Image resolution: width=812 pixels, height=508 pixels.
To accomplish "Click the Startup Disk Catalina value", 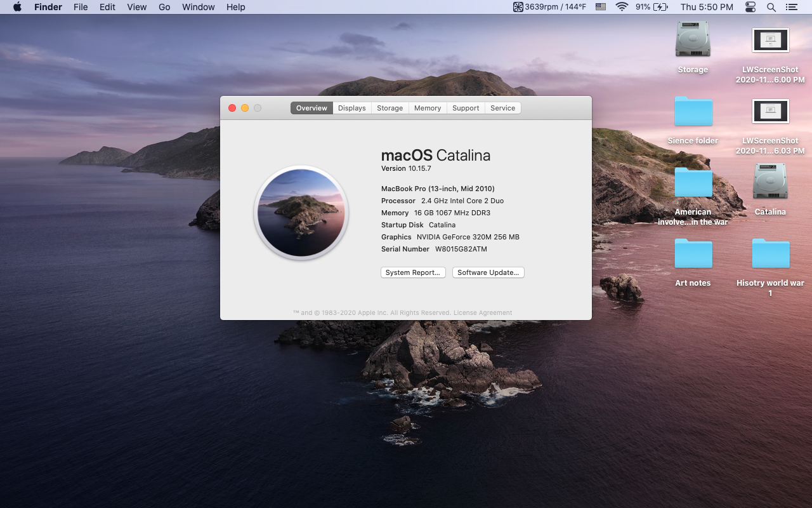I will pos(442,225).
